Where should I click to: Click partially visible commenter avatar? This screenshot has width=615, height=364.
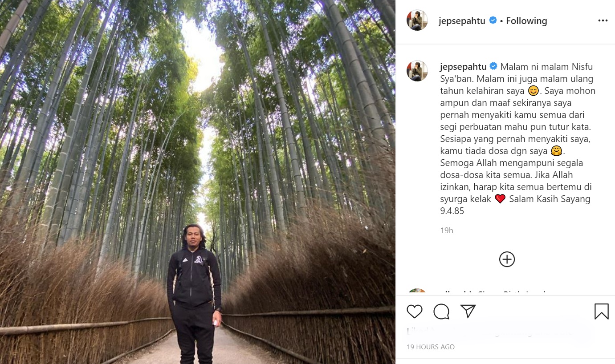pos(417,292)
